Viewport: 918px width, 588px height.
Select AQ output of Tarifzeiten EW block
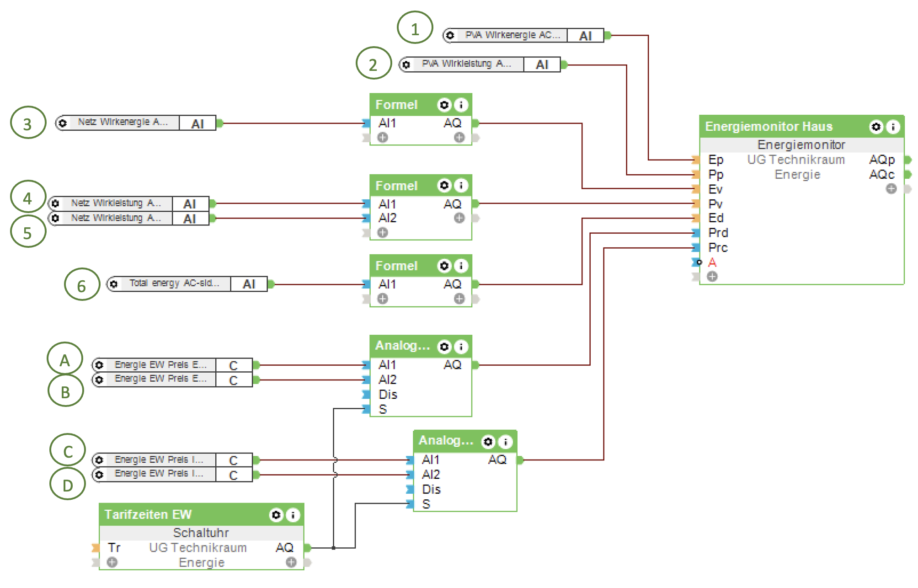285,547
